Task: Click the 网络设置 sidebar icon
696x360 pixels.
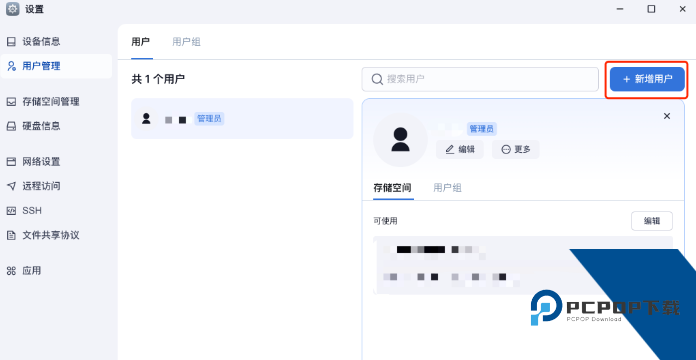Action: pos(11,162)
